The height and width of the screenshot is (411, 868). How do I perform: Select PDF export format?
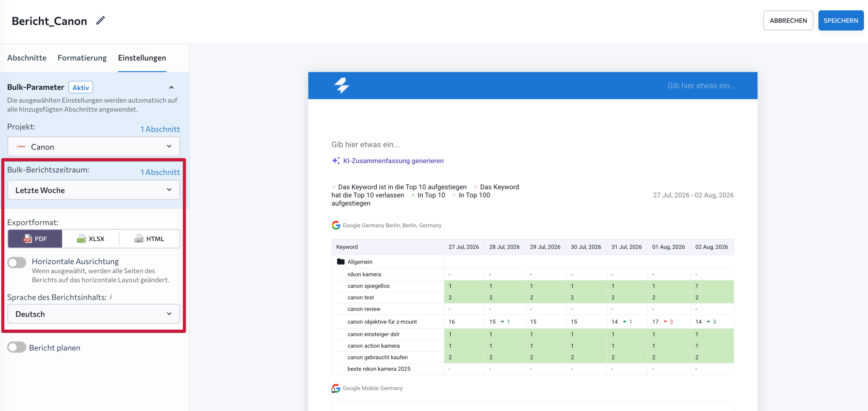35,239
